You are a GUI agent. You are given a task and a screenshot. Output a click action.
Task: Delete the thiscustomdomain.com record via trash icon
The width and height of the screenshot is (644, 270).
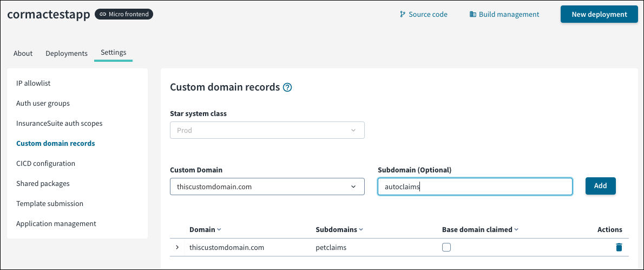(x=619, y=247)
